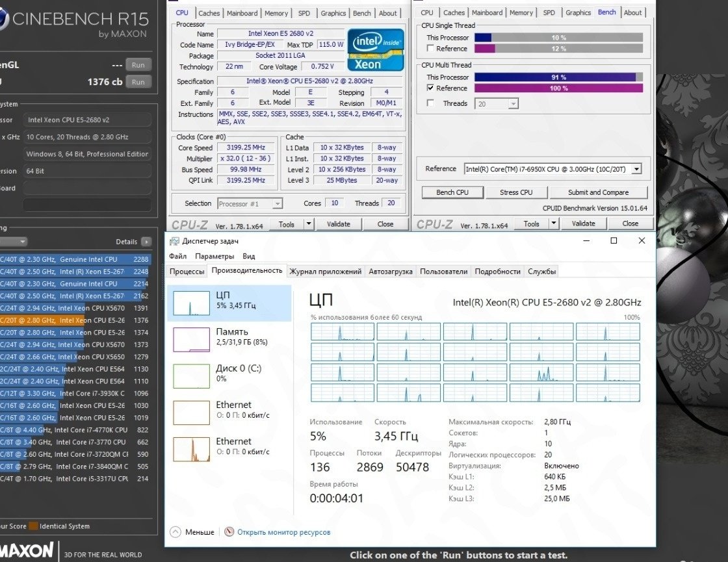
Task: Click Close button in right CPU-Z window
Action: [x=630, y=224]
